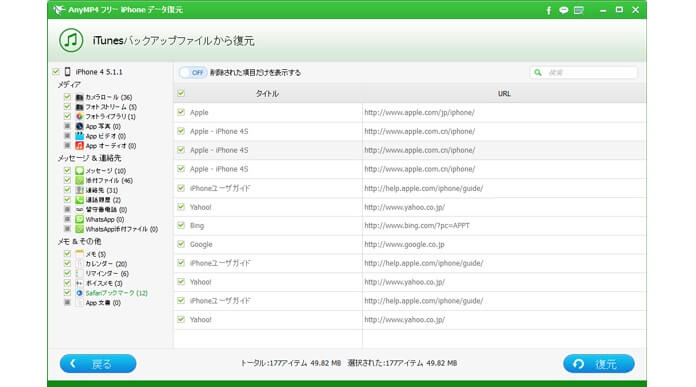Image resolution: width=696 pixels, height=387 pixels.
Task: Click the カメラロール camera icon
Action: click(x=79, y=97)
